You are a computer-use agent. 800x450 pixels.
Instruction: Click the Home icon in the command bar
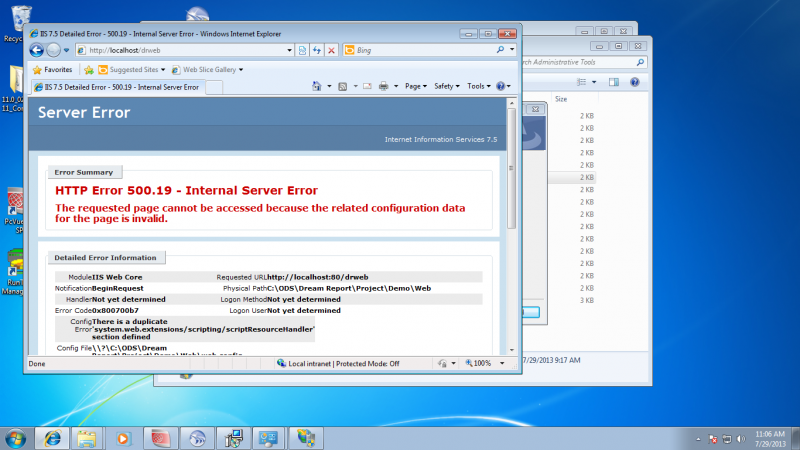click(x=317, y=86)
